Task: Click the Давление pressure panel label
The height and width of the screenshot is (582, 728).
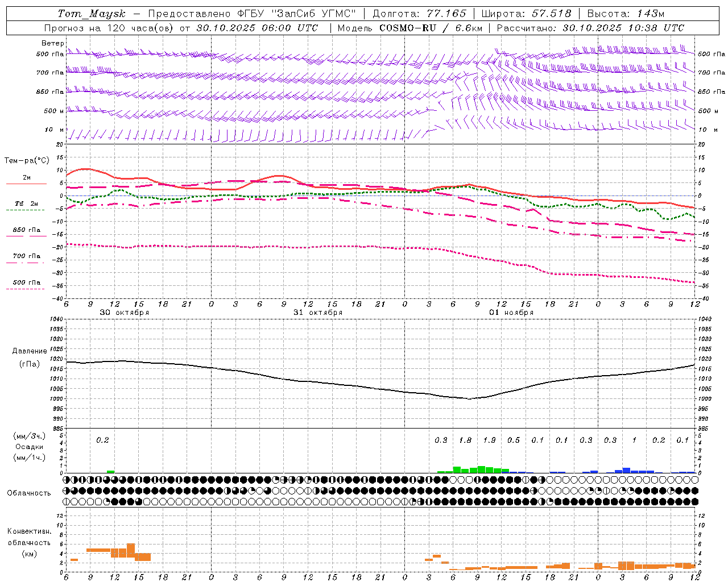Action: [x=30, y=351]
